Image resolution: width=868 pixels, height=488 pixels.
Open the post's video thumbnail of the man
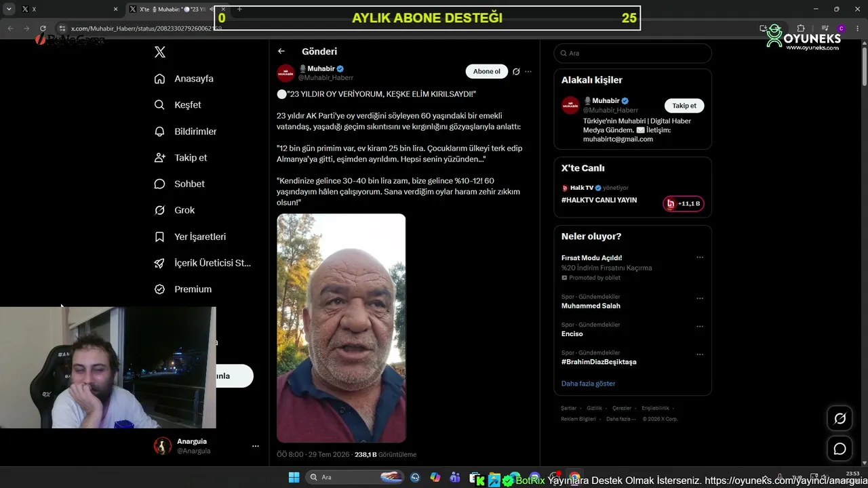[341, 328]
